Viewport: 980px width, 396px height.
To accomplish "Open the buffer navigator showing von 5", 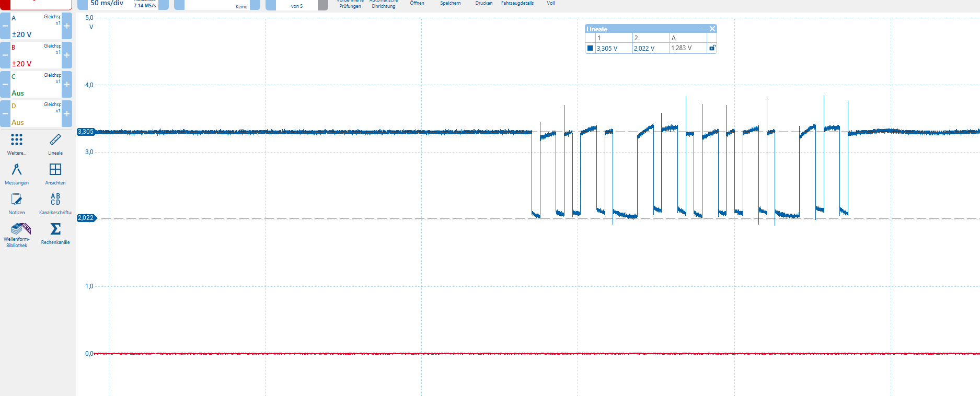I will pos(297,5).
